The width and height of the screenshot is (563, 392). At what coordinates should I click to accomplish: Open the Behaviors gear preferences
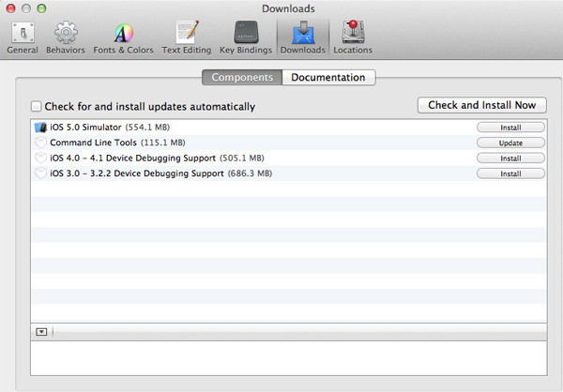[66, 38]
